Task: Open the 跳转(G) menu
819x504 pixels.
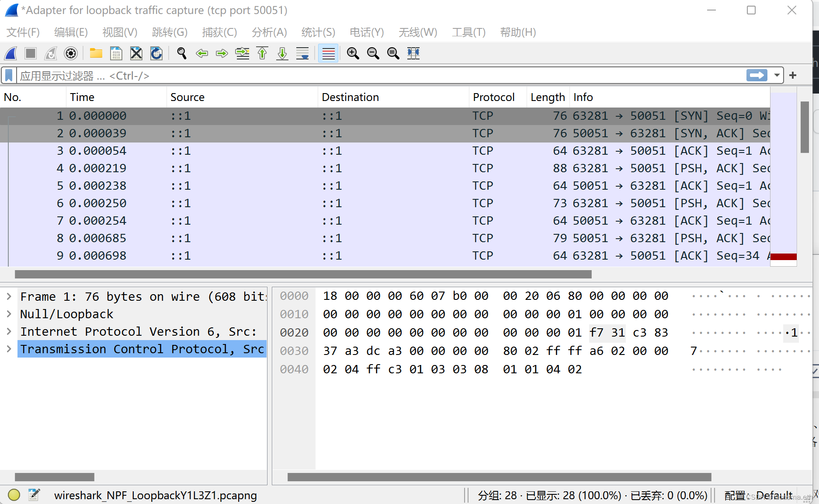Action: pos(170,32)
